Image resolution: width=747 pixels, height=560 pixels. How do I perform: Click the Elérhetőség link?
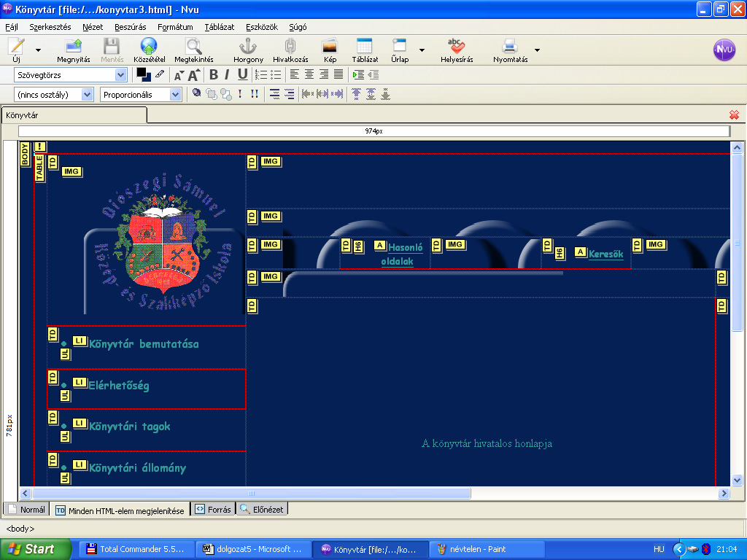coord(119,385)
